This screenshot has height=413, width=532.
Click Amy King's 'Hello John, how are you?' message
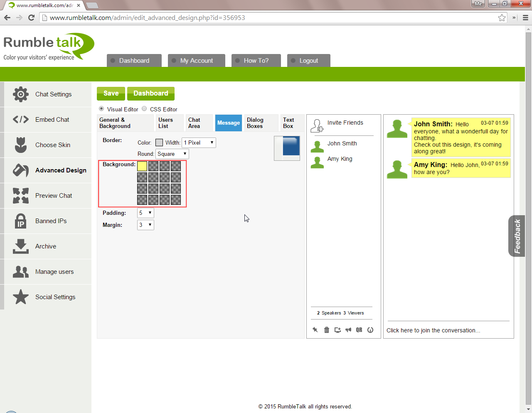461,168
